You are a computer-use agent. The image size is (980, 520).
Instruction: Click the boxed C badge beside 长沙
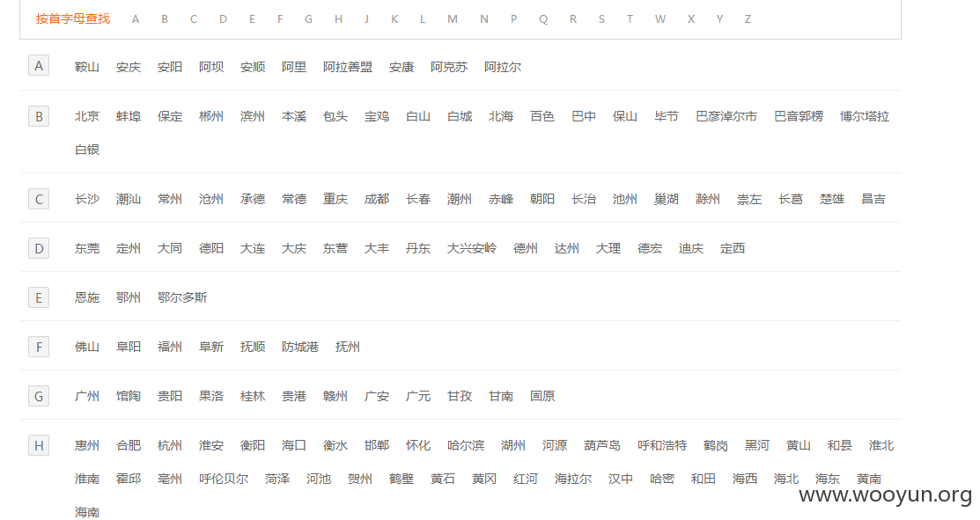point(39,199)
